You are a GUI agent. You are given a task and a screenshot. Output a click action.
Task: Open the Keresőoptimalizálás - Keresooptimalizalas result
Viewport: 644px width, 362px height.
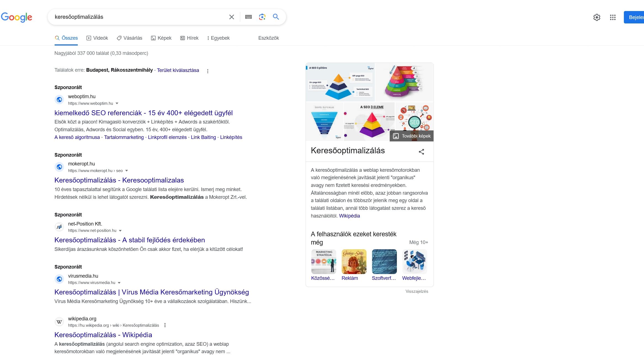(119, 180)
